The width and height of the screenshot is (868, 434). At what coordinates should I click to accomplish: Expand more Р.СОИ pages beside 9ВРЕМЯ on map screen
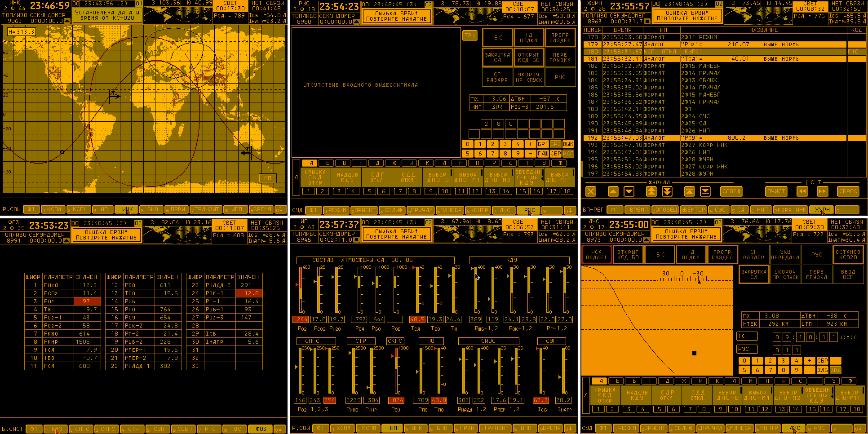pos(280,209)
